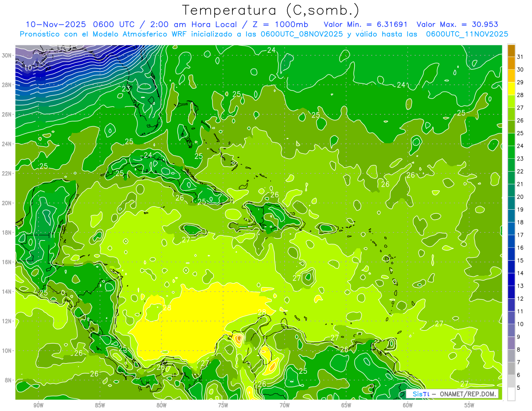Select the '0600UTC_08NOV2025' initialization time
Image resolution: width=532 pixels, height=411 pixels.
click(x=301, y=34)
